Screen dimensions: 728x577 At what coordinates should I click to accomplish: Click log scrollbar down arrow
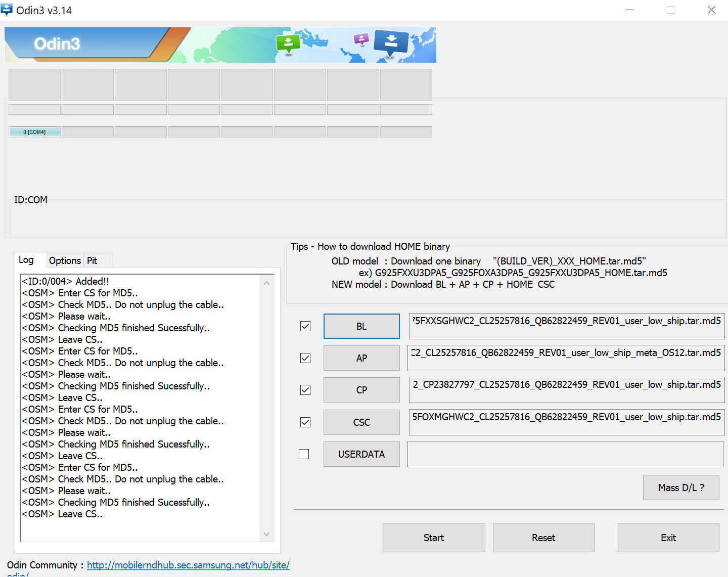point(266,534)
